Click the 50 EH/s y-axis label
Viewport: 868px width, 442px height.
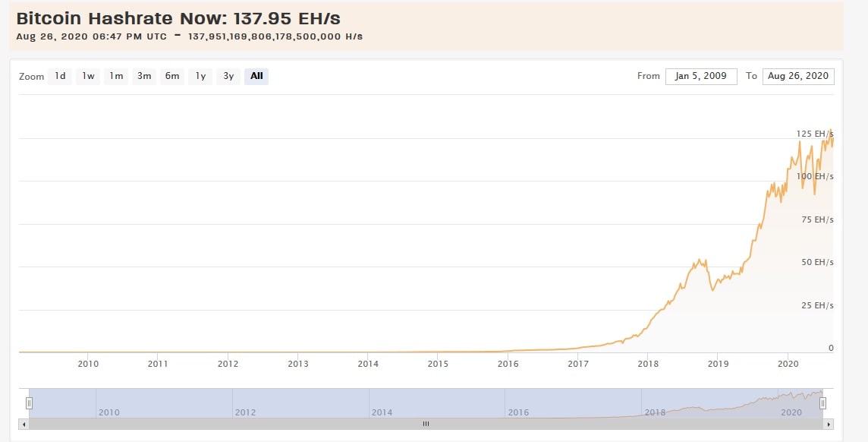tap(818, 262)
